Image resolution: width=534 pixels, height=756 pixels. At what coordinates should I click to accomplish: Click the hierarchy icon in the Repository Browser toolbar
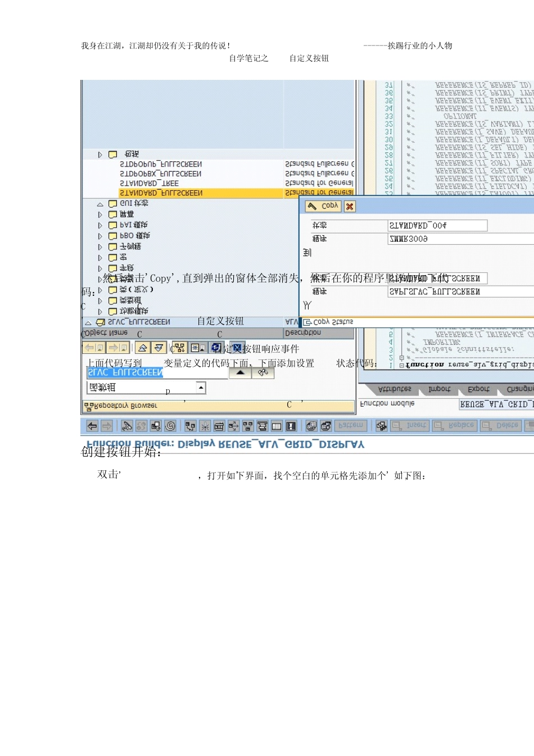pos(179,348)
